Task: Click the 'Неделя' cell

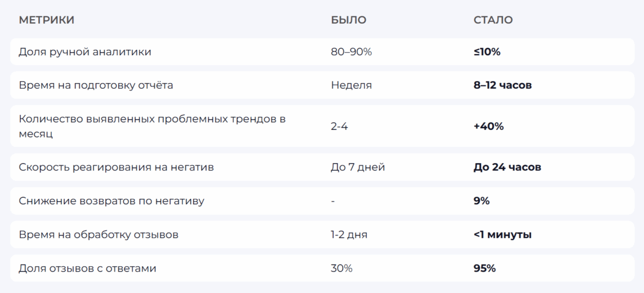Action: tap(351, 85)
